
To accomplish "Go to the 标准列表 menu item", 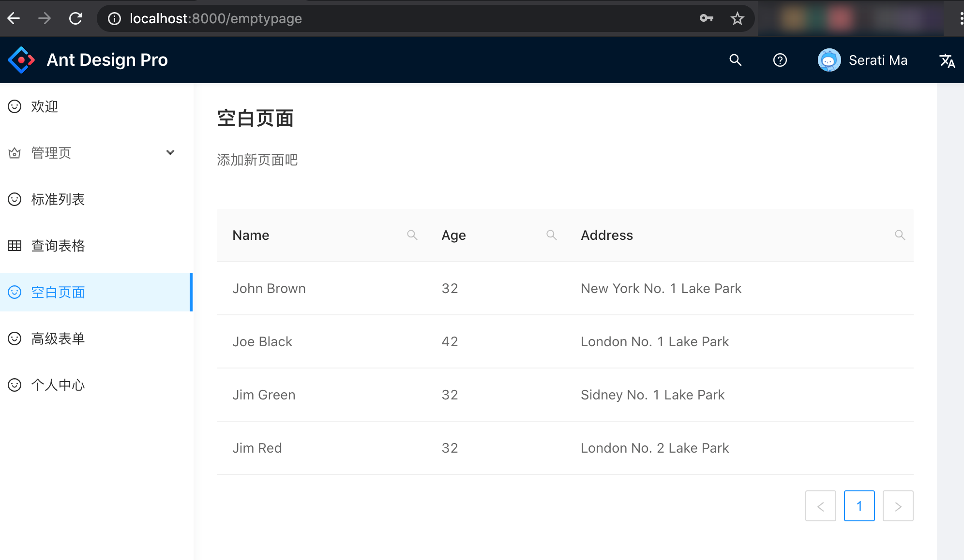I will click(58, 199).
